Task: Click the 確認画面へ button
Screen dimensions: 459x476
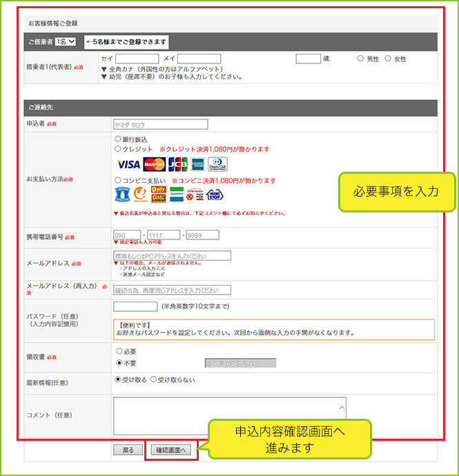Action: pos(171,450)
